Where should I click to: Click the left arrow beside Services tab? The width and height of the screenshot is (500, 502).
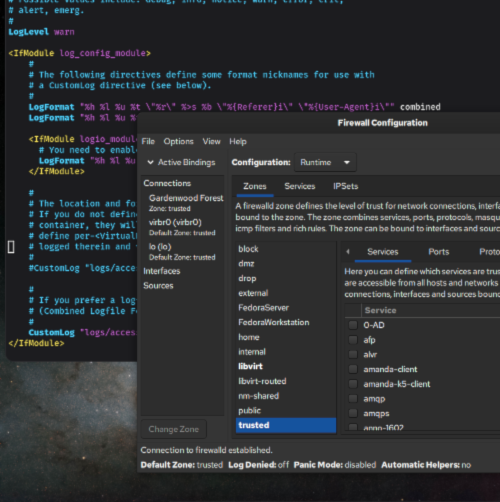coord(348,252)
